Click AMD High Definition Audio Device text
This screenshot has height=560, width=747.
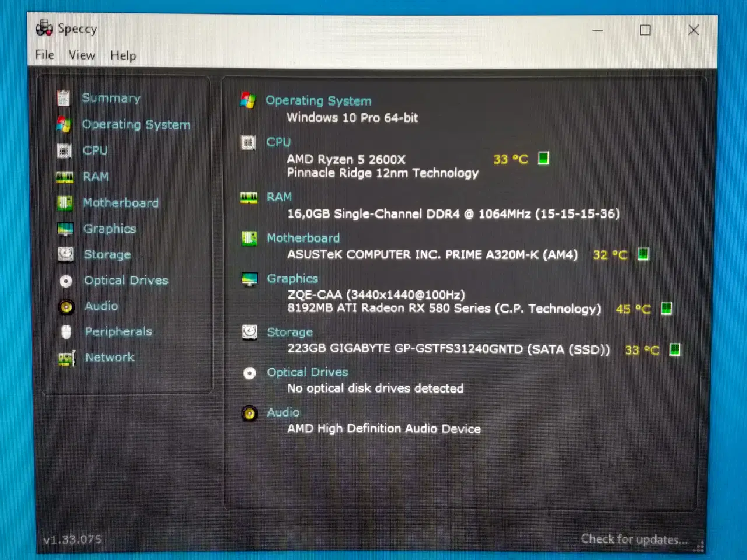pos(384,429)
